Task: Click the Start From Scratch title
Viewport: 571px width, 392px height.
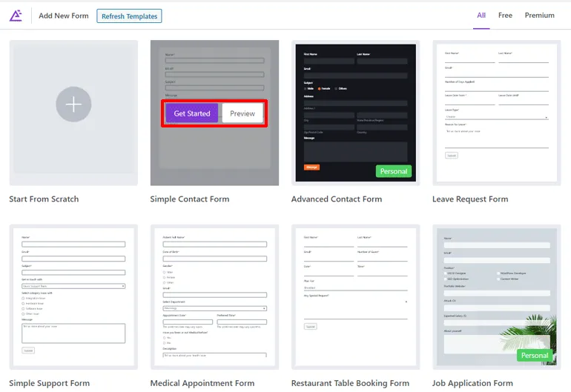Action: click(x=44, y=199)
